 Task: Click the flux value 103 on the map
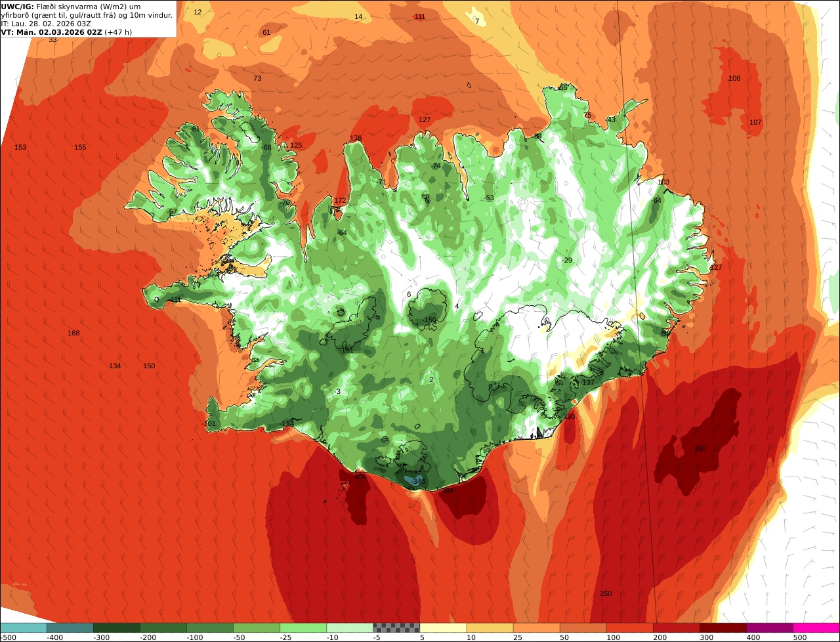(663, 182)
